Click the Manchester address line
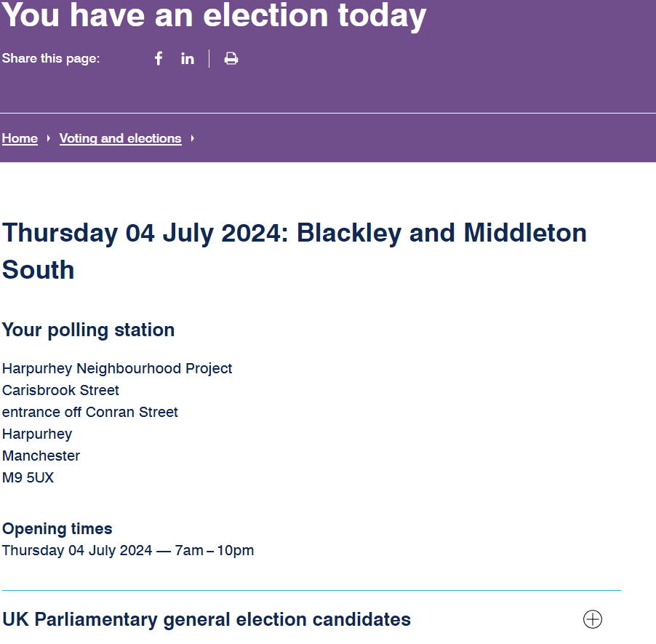656x644 pixels. 41,456
